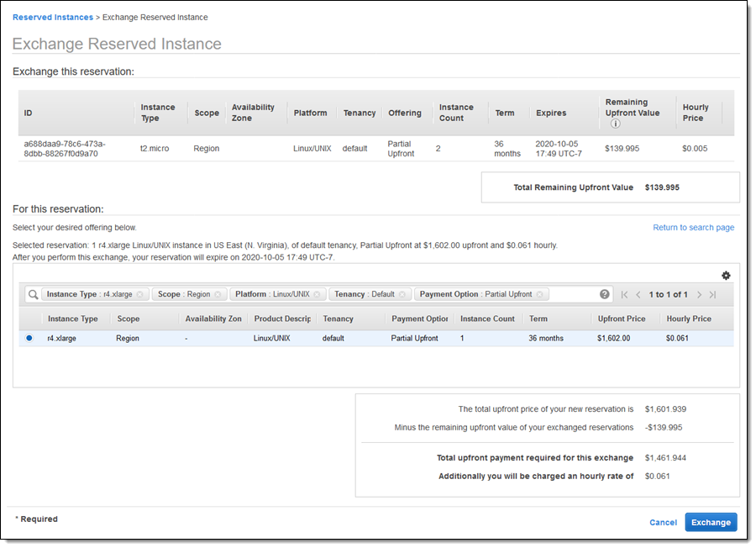Sort offerings by Term column header
The height and width of the screenshot is (548, 756).
[x=538, y=319]
